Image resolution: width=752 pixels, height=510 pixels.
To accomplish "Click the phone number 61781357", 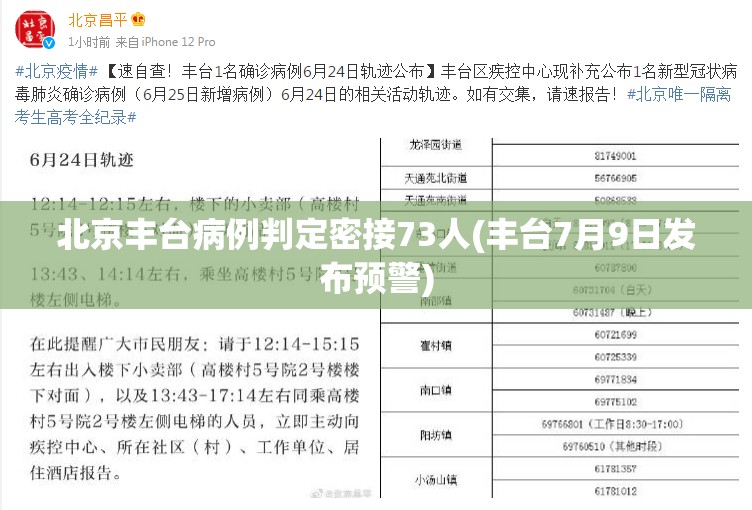I will [615, 469].
